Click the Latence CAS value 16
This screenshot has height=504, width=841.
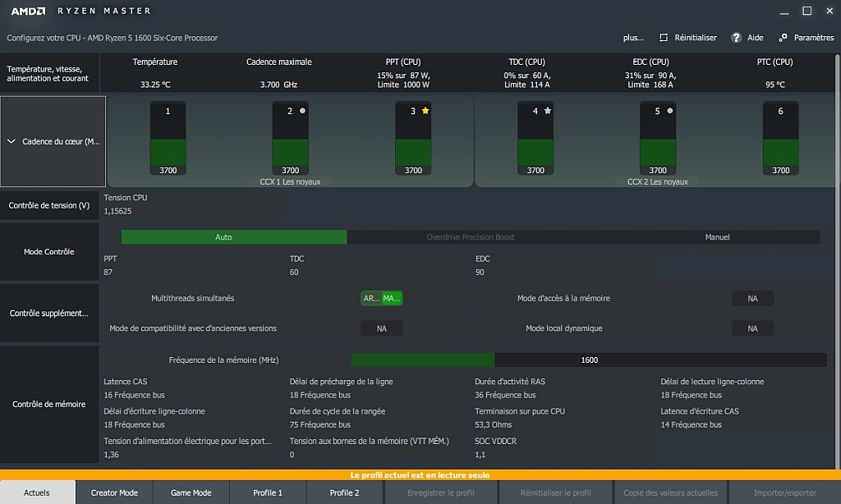pos(134,395)
